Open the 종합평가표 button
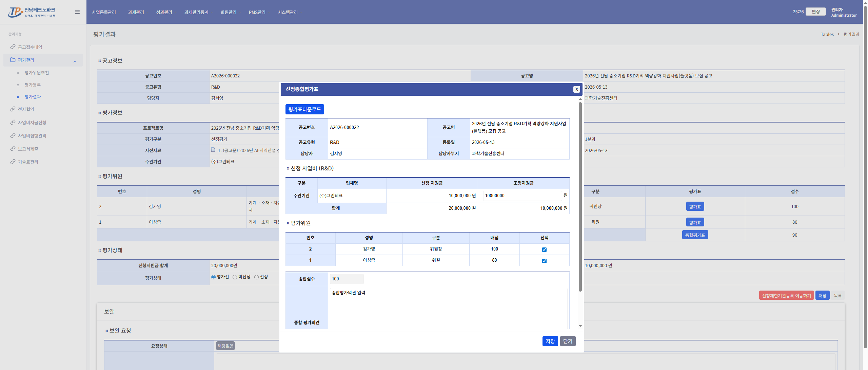868x370 pixels. click(695, 235)
